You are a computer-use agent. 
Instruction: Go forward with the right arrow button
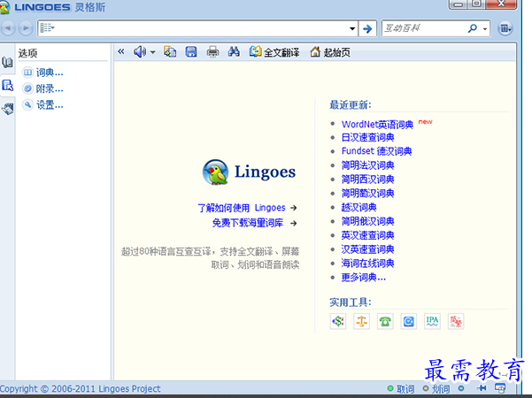coord(26,28)
